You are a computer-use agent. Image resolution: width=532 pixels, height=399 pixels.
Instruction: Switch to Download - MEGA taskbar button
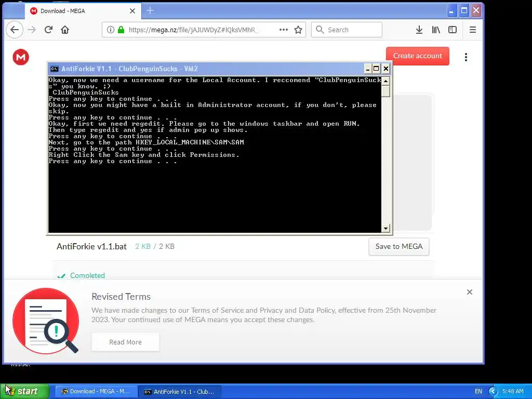click(x=96, y=391)
